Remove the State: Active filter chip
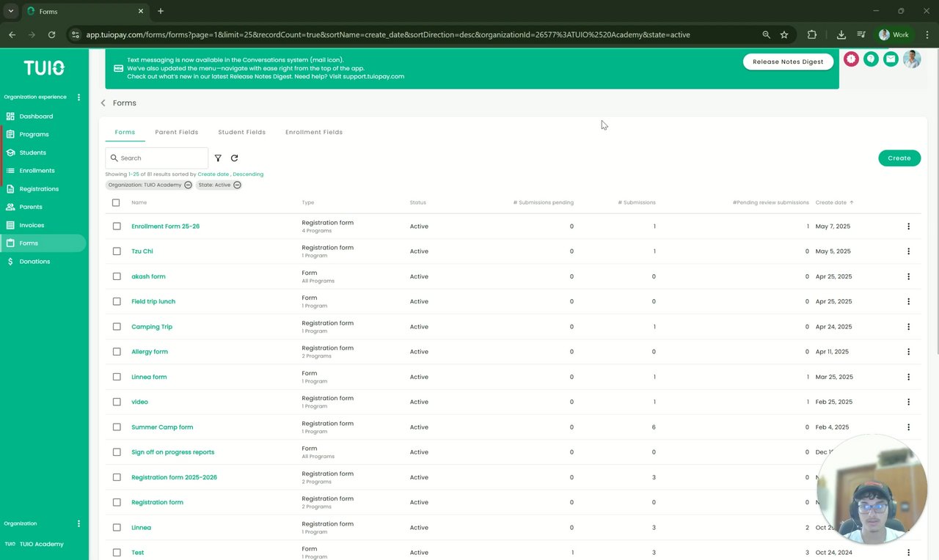The width and height of the screenshot is (939, 560). click(237, 185)
